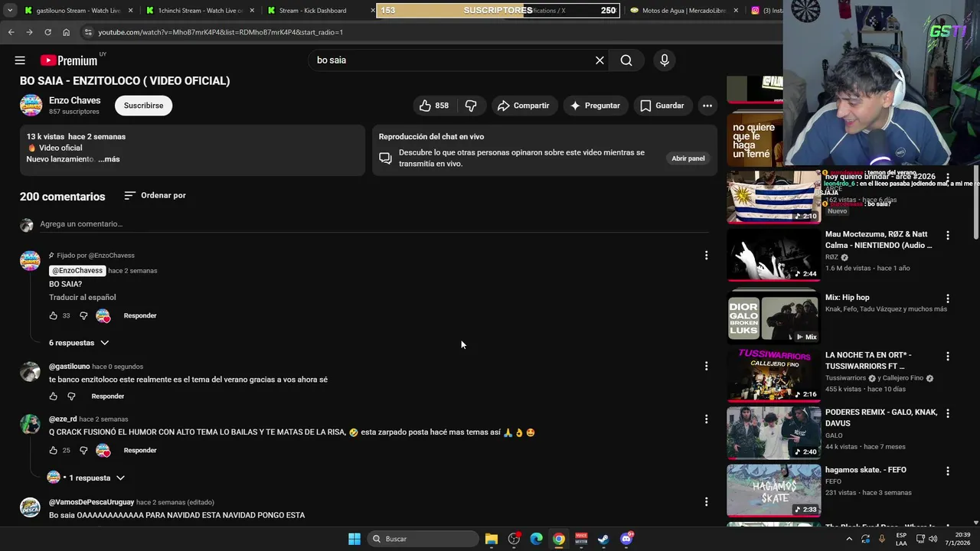Go to the YouTube Premium home logo
This screenshot has height=551, width=980.
coord(69,60)
